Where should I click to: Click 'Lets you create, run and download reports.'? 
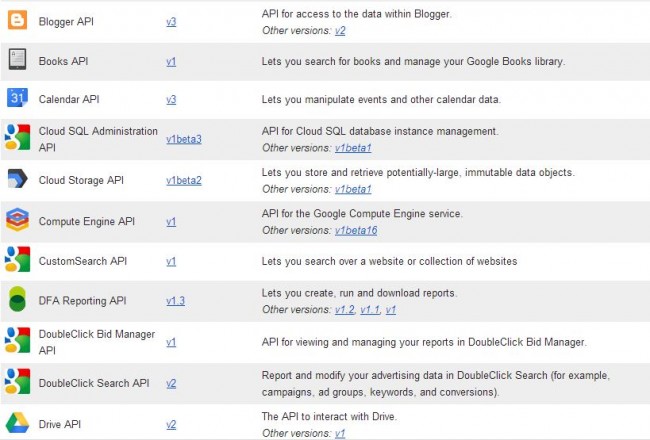click(359, 293)
